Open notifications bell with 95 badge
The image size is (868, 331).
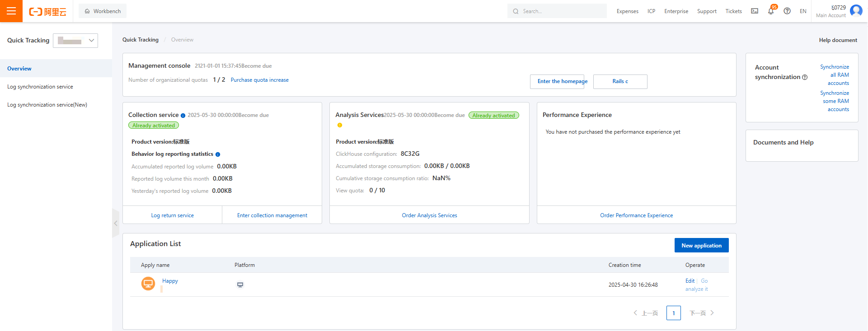(771, 11)
